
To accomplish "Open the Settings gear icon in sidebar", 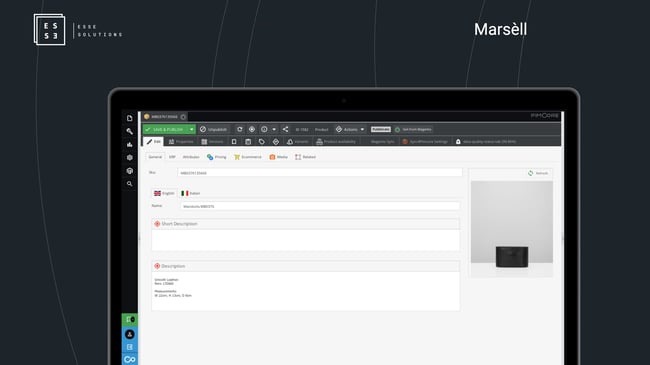I will coord(129,158).
